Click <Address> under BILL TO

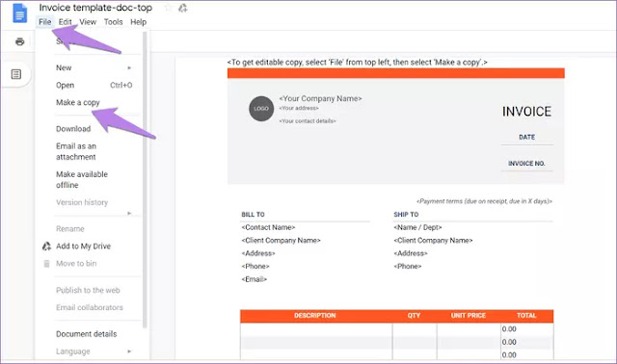tap(258, 253)
